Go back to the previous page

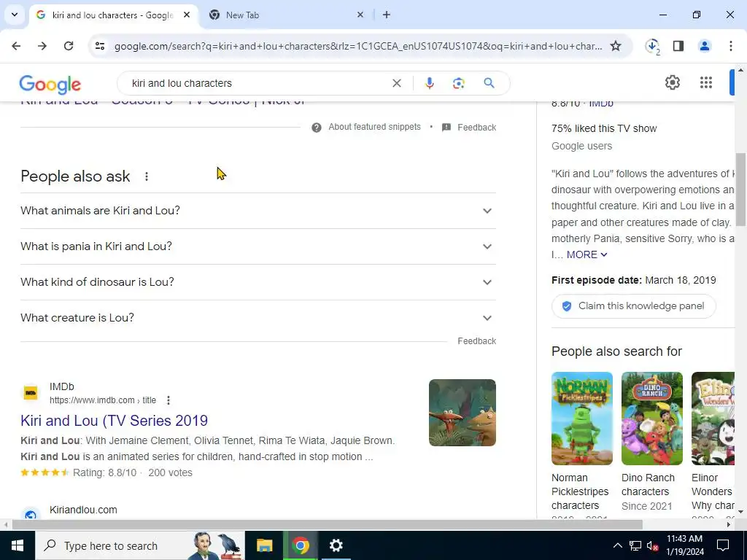click(16, 46)
